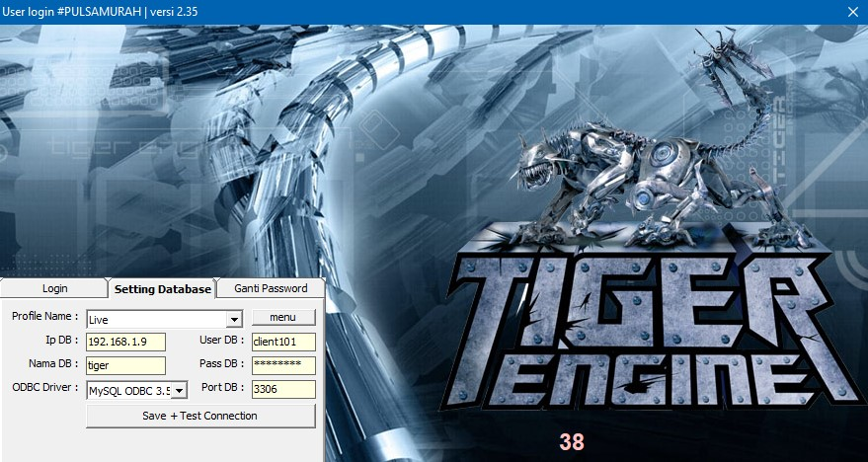
Task: Select the Pass DB password field
Action: (x=282, y=365)
